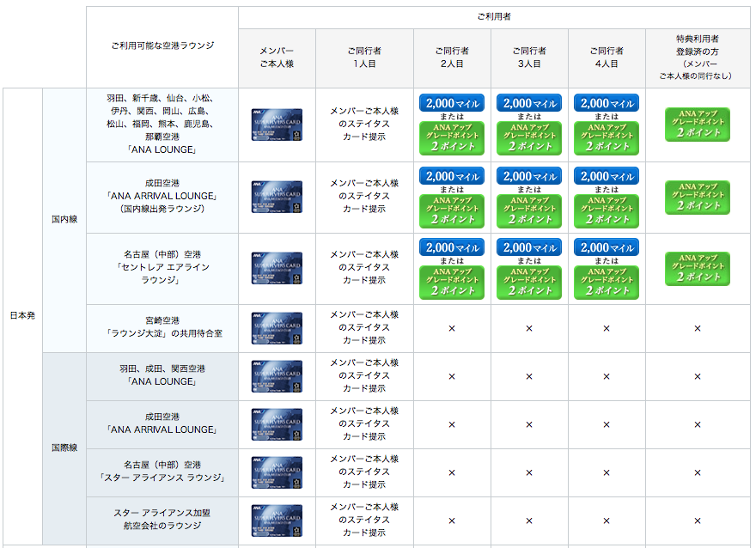
Task: Click the × under ご同行者2人目 in the 宮崎空港 row
Action: [452, 328]
